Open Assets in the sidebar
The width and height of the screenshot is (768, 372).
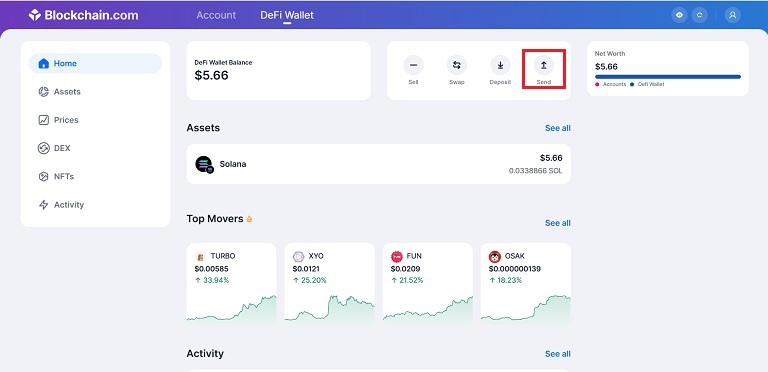(96, 92)
